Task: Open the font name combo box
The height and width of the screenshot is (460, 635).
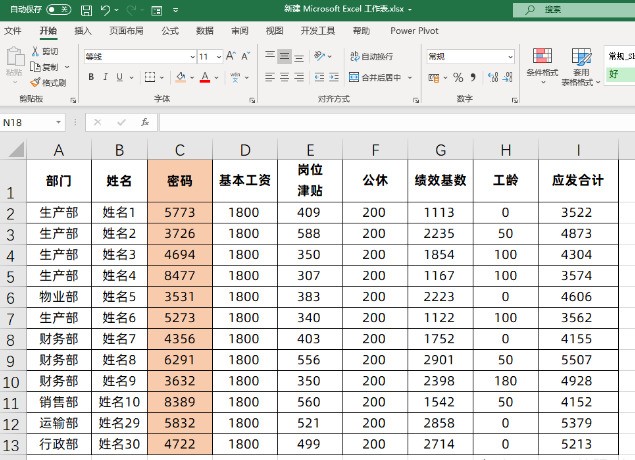Action: point(140,57)
